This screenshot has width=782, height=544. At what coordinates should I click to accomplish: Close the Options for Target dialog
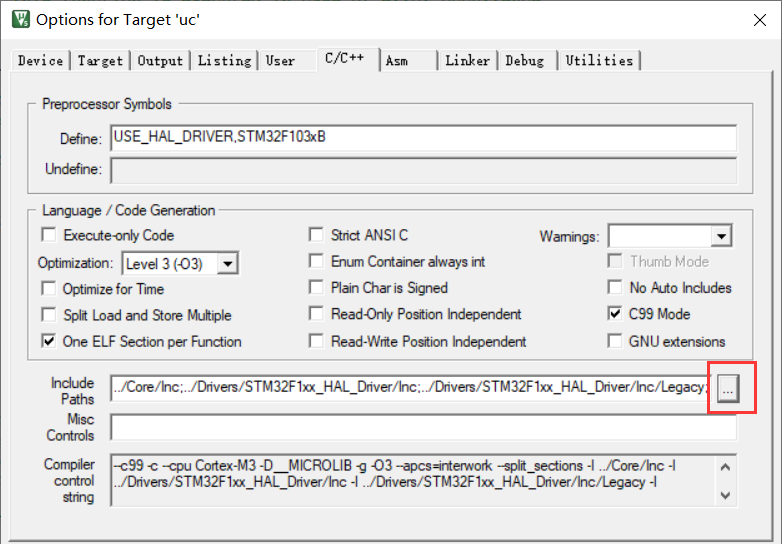point(759,20)
